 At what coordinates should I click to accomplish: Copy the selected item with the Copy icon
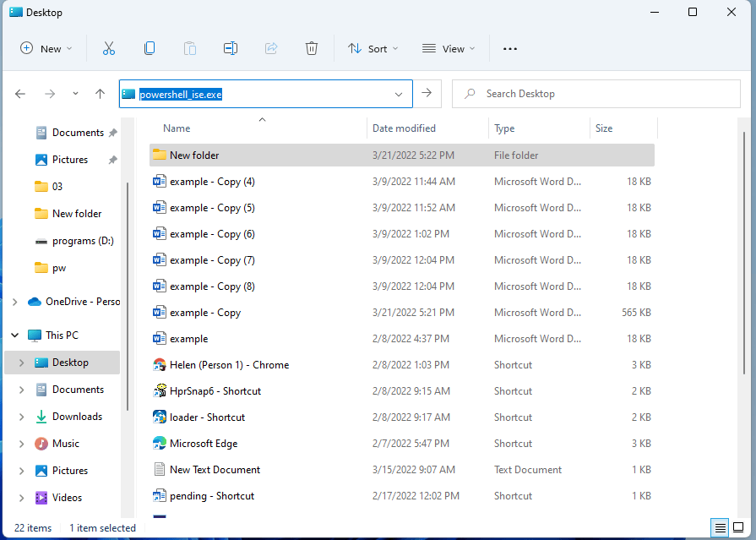[x=149, y=48]
